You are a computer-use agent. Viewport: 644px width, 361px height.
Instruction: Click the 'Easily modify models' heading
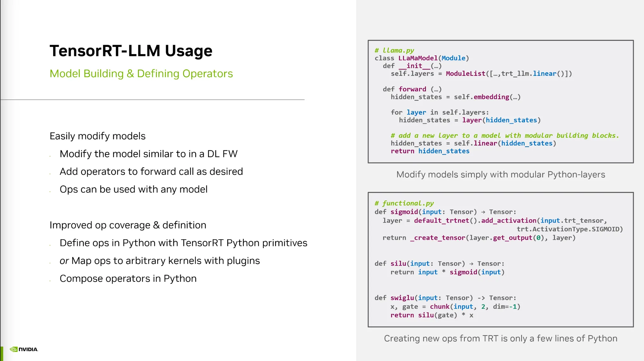tap(97, 136)
